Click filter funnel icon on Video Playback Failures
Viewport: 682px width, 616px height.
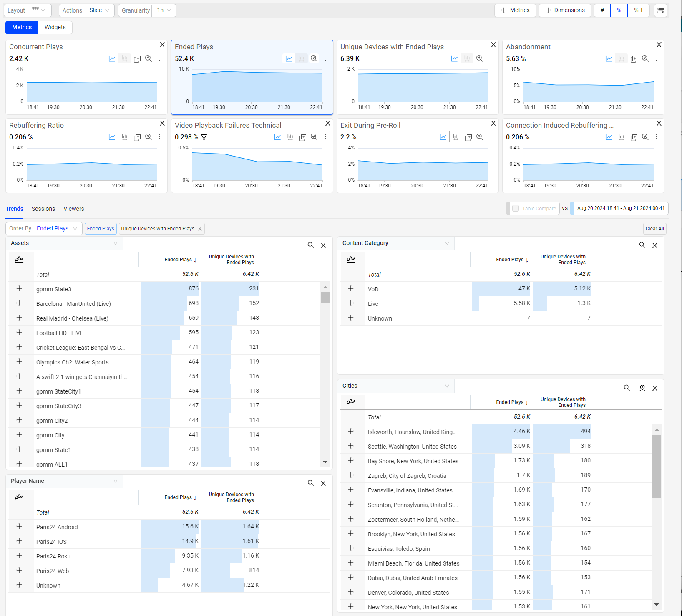pyautogui.click(x=204, y=137)
